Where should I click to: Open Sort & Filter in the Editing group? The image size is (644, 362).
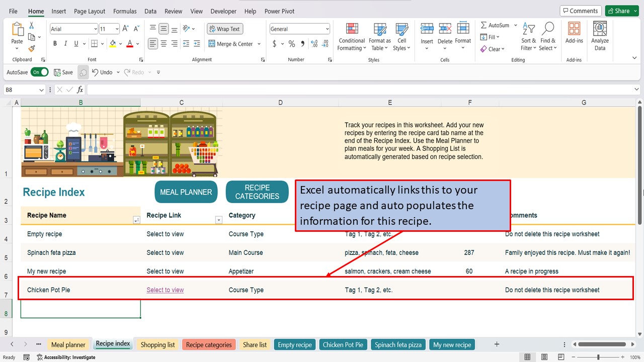[528, 36]
